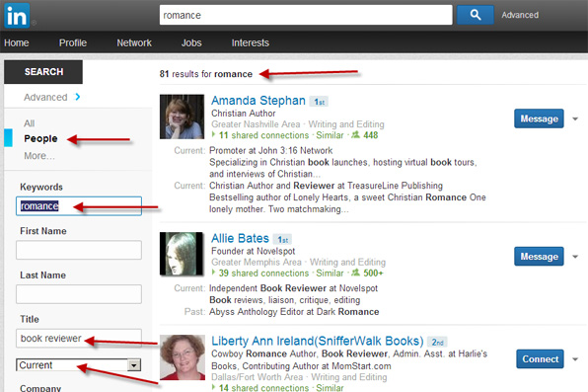
Task: Expand 39 shared connections triangle
Action: pos(214,273)
